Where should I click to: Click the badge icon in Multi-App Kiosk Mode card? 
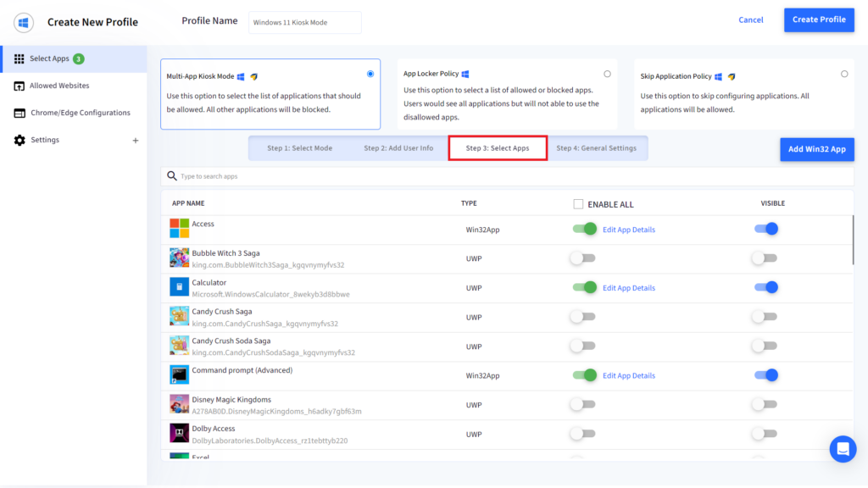[x=254, y=76]
